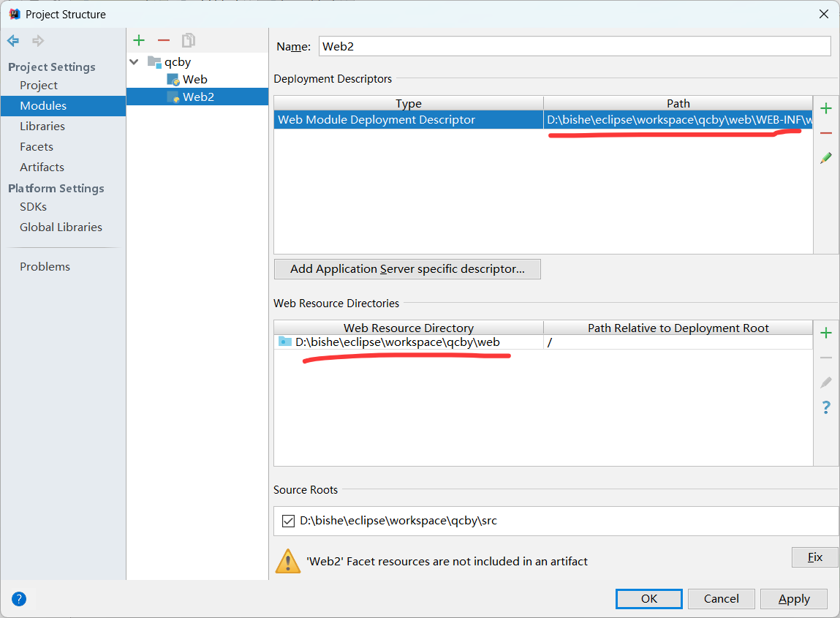Click Path Relative to Deployment Root header
This screenshot has height=618, width=840.
pos(678,328)
